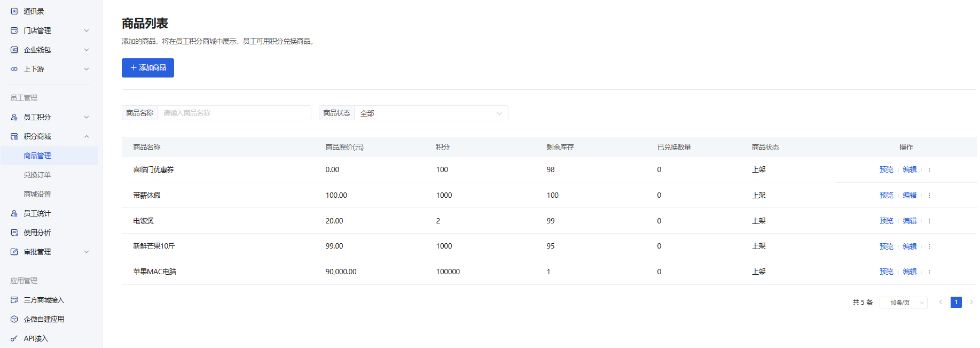Click the 积分商城 shop icon
This screenshot has width=980, height=348.
(x=14, y=136)
